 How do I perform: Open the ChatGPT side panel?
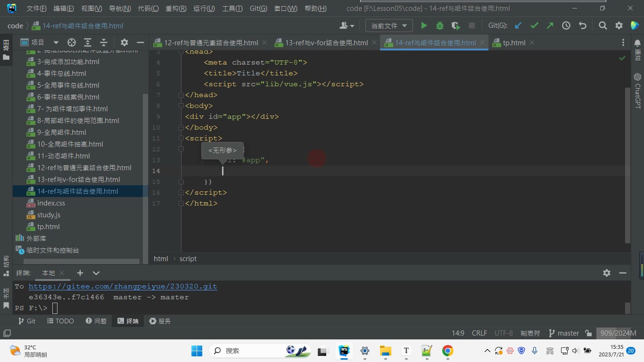coord(637,90)
